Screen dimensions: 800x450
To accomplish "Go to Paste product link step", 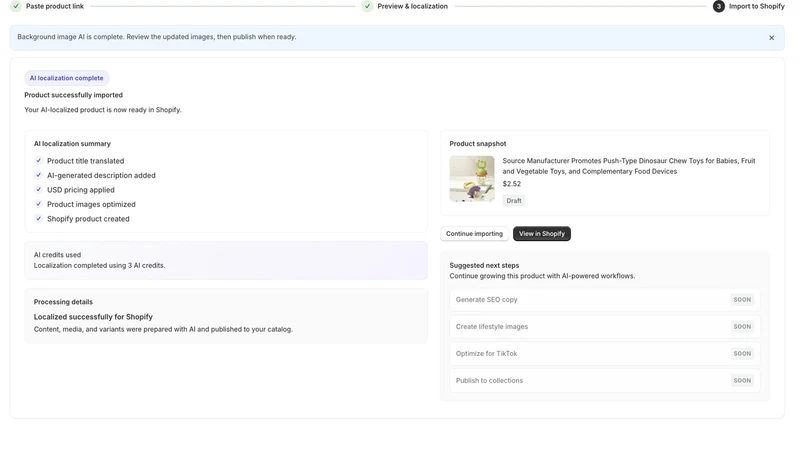I will tap(55, 6).
